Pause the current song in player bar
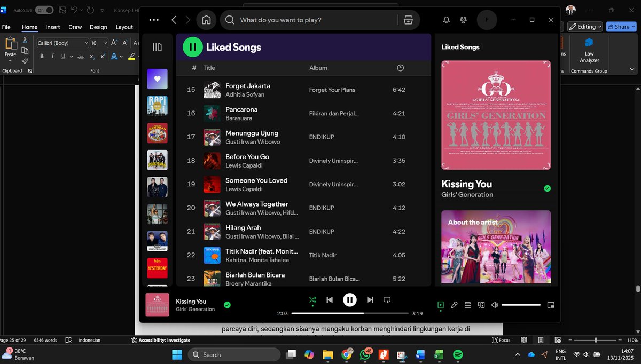641x364 pixels. coord(350,300)
